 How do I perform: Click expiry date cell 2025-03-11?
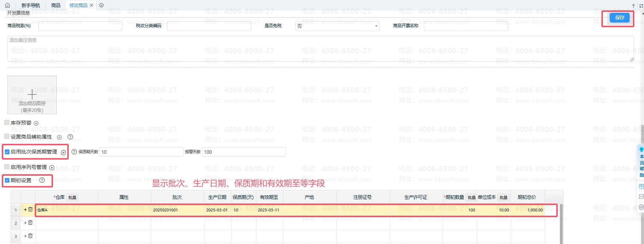pyautogui.click(x=270, y=210)
